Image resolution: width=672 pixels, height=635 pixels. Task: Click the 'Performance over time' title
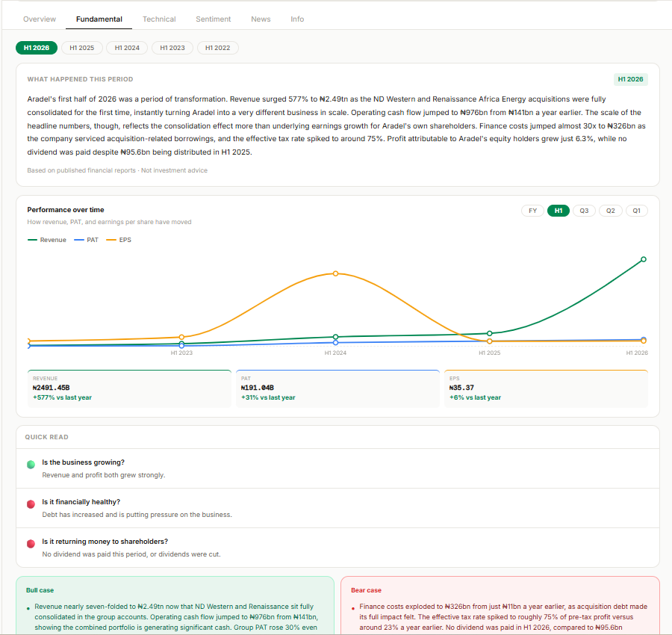pyautogui.click(x=66, y=210)
